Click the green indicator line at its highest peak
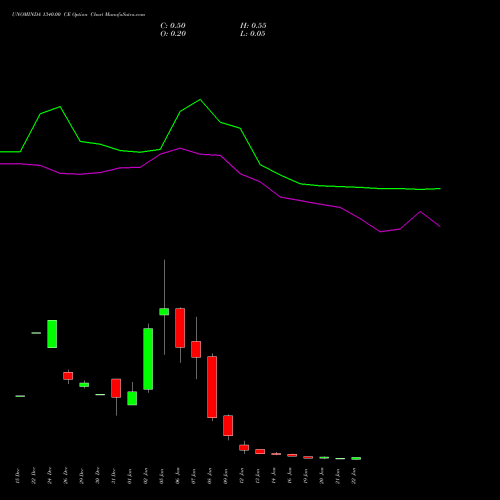Screen dimensions: 500x500 (200, 100)
